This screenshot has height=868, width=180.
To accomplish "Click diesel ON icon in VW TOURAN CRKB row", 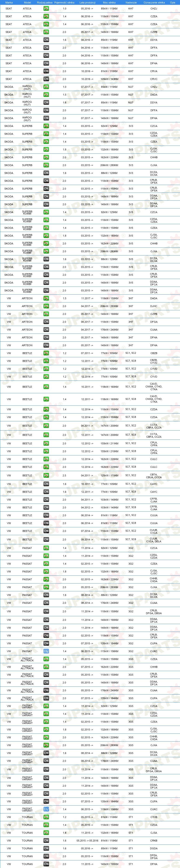I will (x=46, y=840).
